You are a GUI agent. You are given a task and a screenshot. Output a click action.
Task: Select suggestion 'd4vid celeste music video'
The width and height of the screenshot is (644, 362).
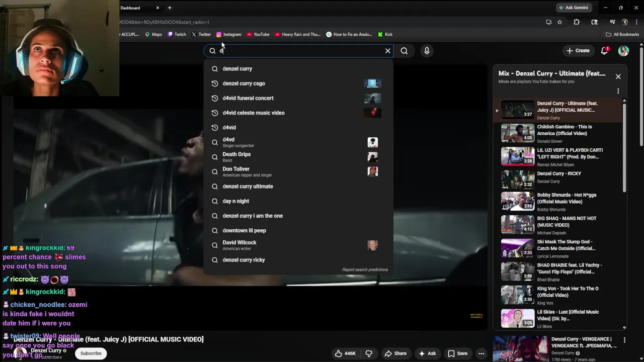[x=298, y=113]
